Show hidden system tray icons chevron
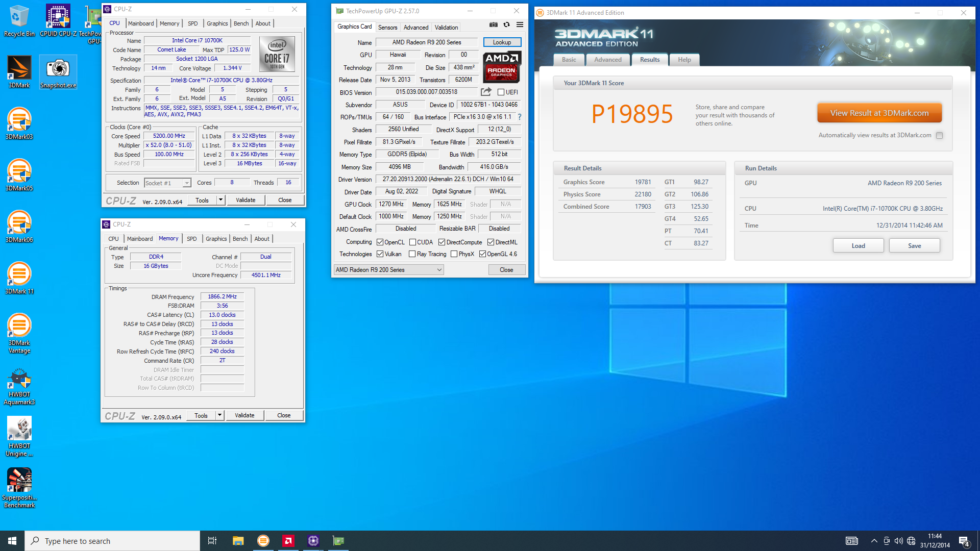Viewport: 980px width, 551px height. click(874, 541)
